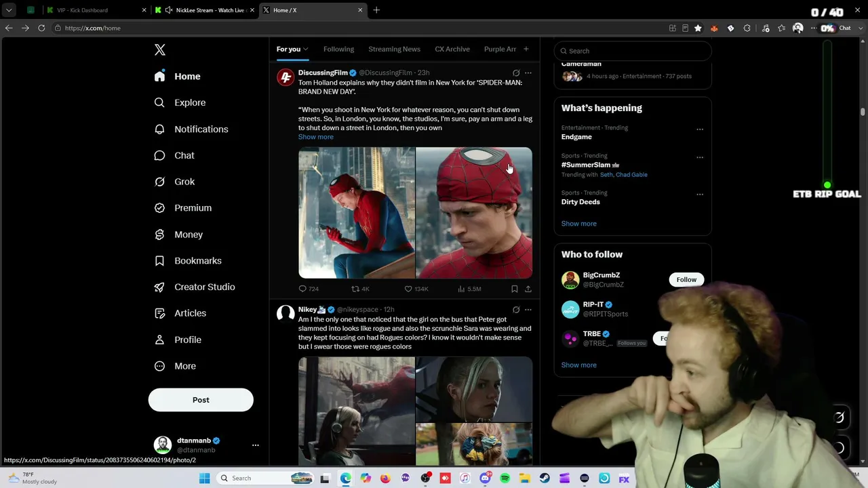The image size is (868, 488).
Task: Open the Seth trending link
Action: click(x=606, y=175)
